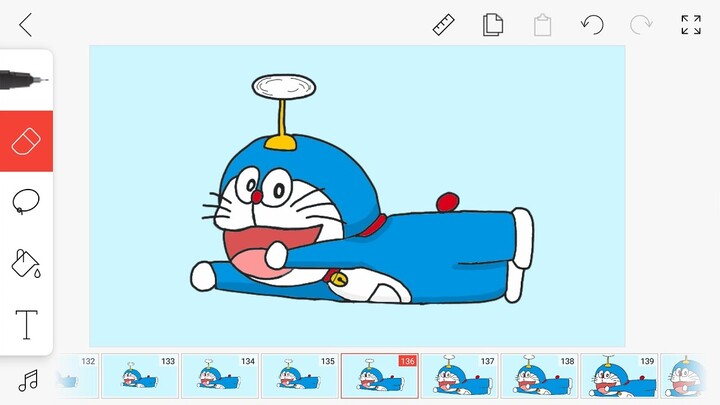Viewport: 720px width, 405px height.
Task: Redo the undone action
Action: [x=641, y=25]
